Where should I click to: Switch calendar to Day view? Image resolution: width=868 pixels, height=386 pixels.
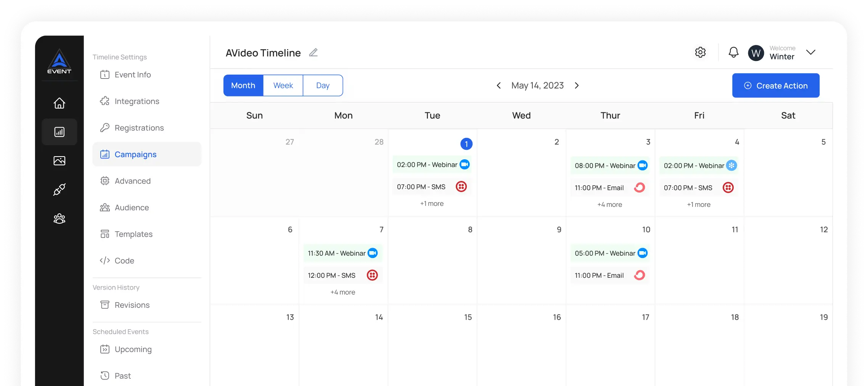(323, 85)
